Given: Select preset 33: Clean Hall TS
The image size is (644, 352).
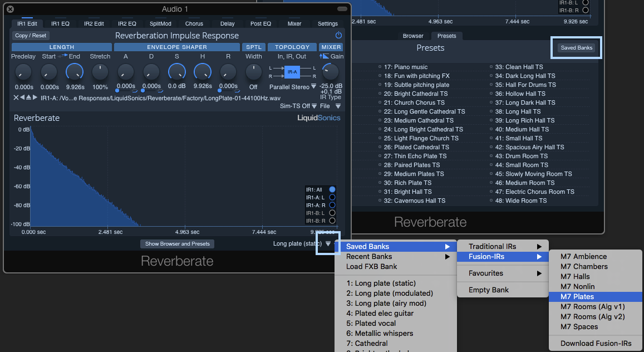Looking at the screenshot, I should coord(519,67).
